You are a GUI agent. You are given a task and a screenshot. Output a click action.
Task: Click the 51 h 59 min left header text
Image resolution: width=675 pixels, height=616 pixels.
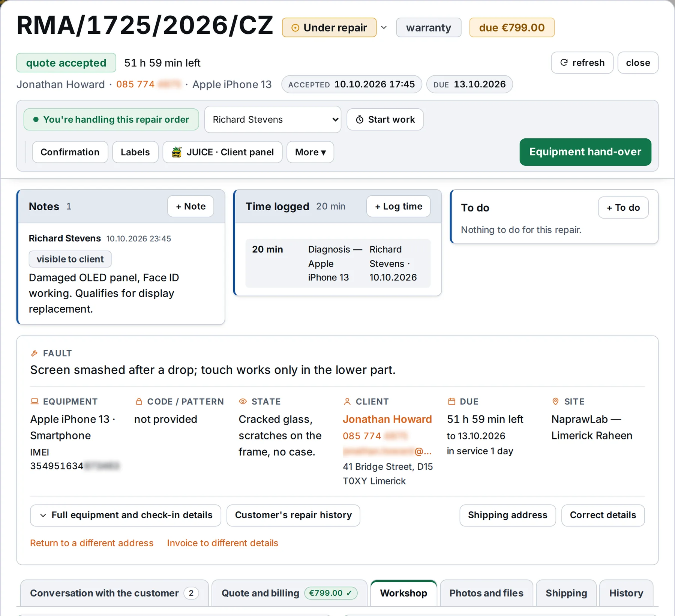click(162, 63)
